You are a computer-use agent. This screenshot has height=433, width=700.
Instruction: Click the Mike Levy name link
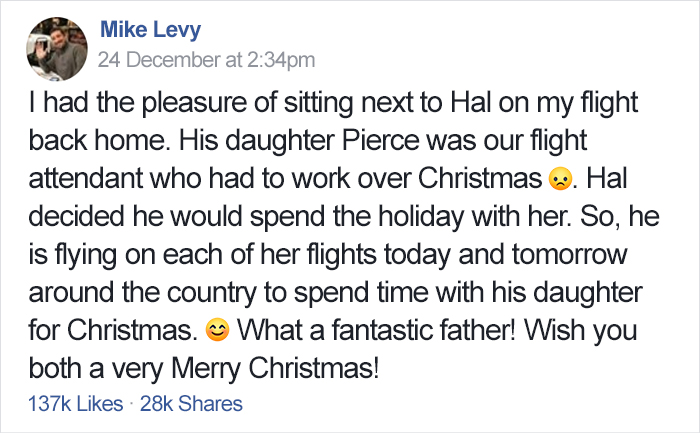pos(148,29)
